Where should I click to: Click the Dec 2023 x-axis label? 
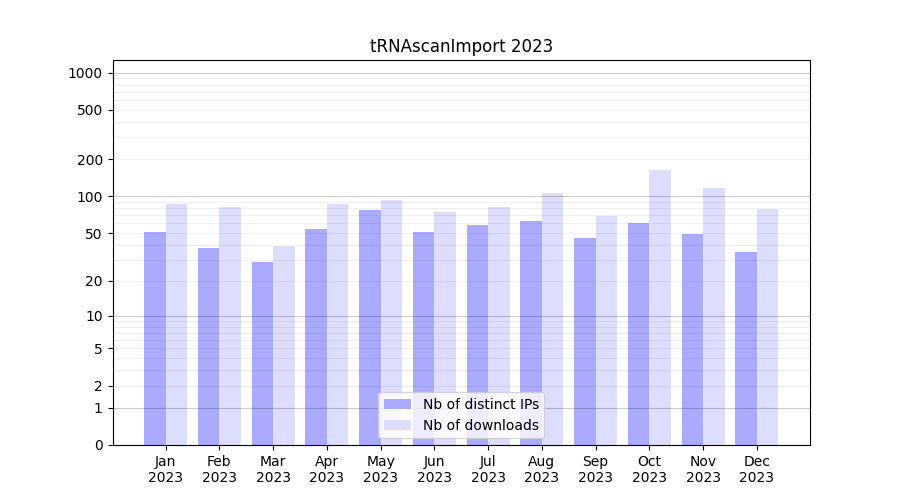pyautogui.click(x=757, y=469)
